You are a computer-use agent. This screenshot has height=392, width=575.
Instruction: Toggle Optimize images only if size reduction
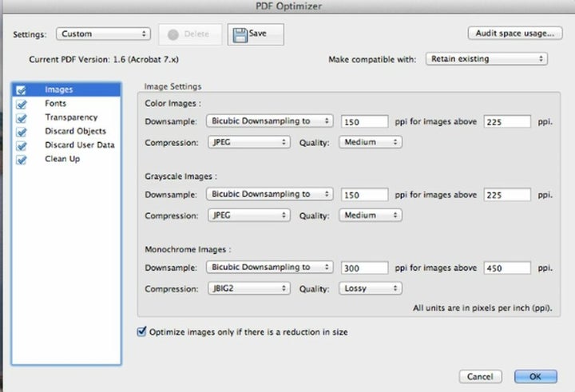pos(143,331)
